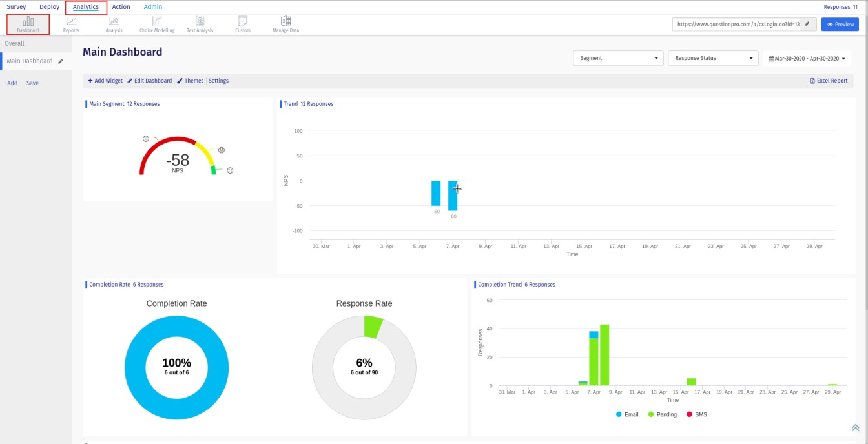868x444 pixels.
Task: Open the Manage Data icon
Action: [285, 24]
